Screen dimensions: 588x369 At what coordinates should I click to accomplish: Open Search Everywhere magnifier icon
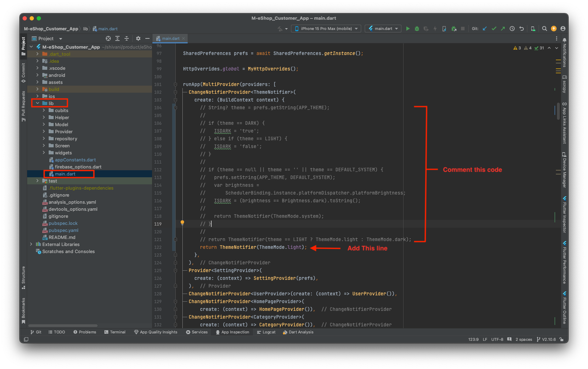[x=545, y=29]
